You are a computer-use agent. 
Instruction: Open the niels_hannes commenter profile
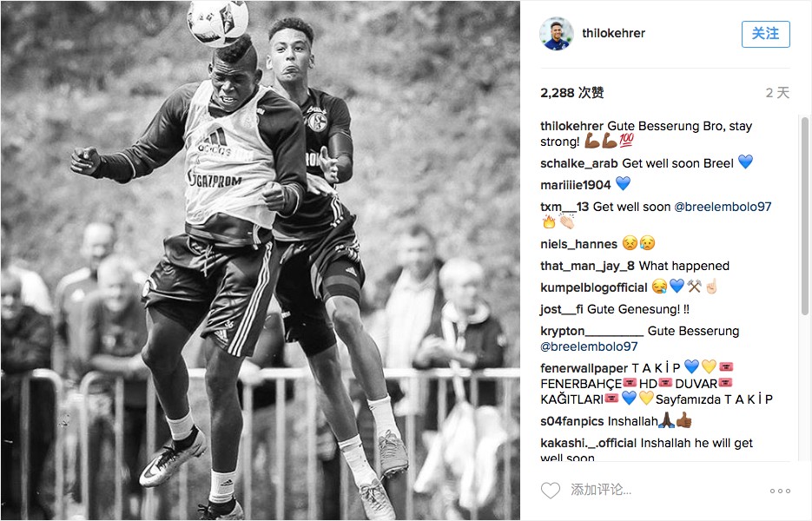[578, 244]
